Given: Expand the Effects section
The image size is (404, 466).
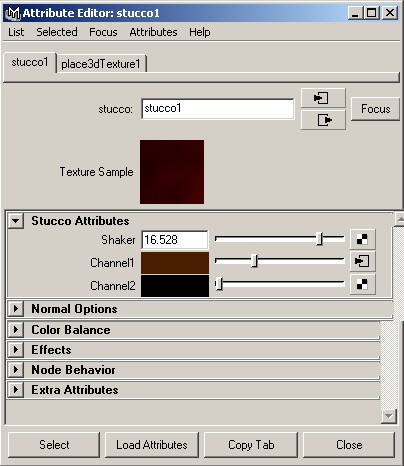Looking at the screenshot, I should [16, 350].
